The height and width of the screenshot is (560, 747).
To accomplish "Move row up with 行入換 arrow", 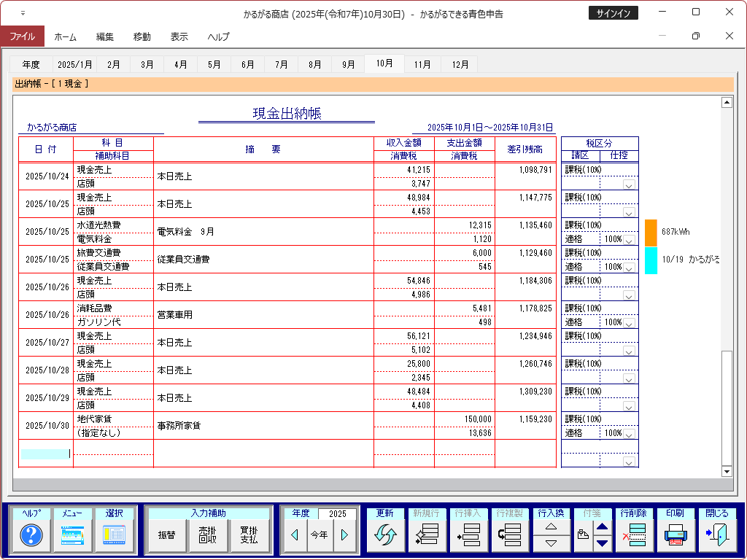I will point(551,526).
